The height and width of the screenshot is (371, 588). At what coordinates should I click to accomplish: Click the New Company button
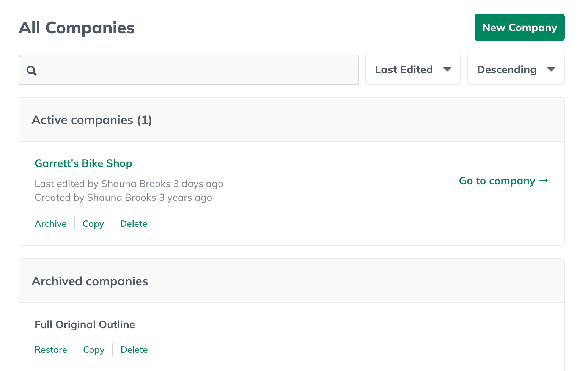519,27
